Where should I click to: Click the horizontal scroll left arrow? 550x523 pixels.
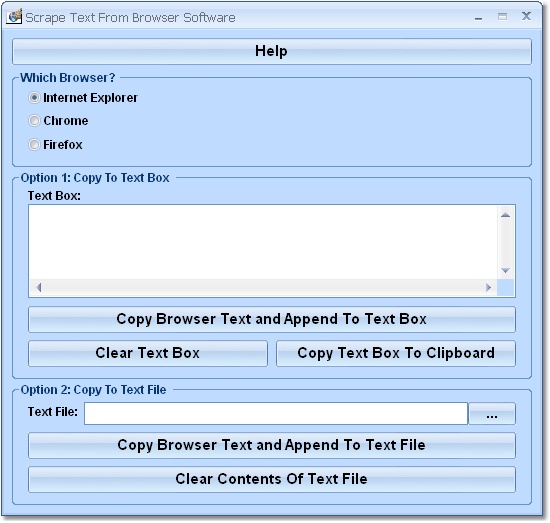39,288
